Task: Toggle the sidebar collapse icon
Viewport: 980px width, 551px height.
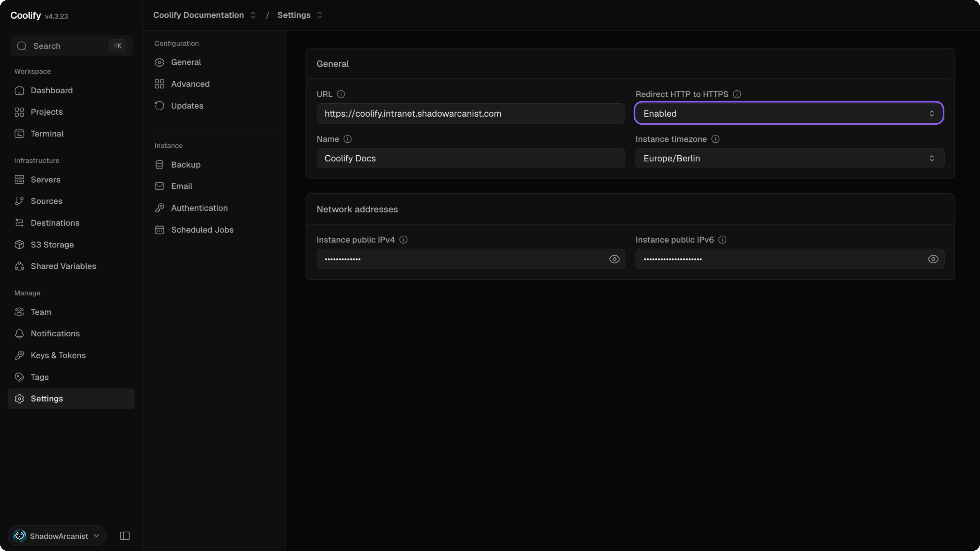Action: pos(125,536)
